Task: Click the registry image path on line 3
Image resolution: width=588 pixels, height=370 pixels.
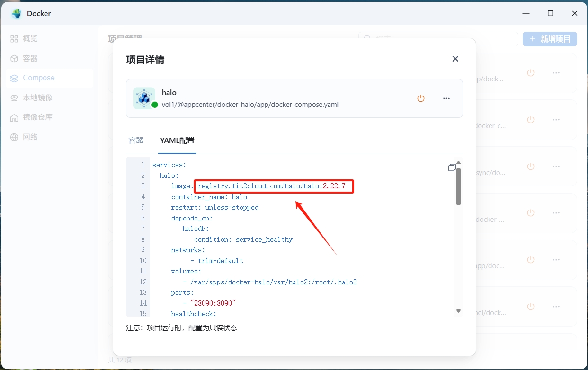Action: [274, 186]
